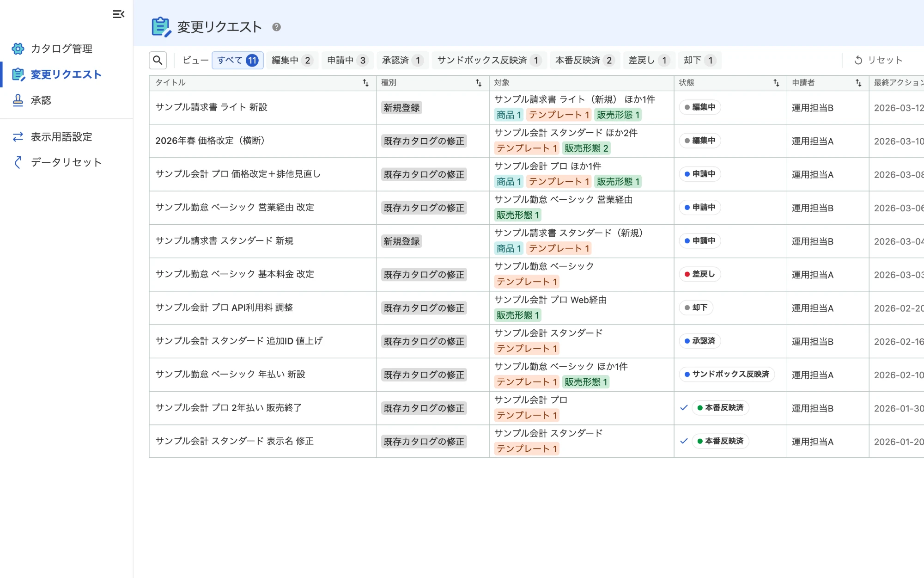Click the リセット button
This screenshot has width=924, height=578.
[878, 60]
